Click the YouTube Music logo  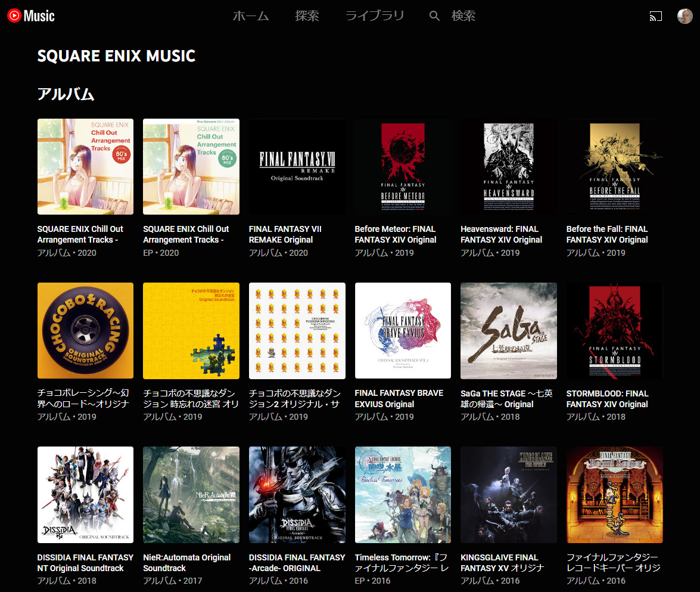click(x=31, y=16)
